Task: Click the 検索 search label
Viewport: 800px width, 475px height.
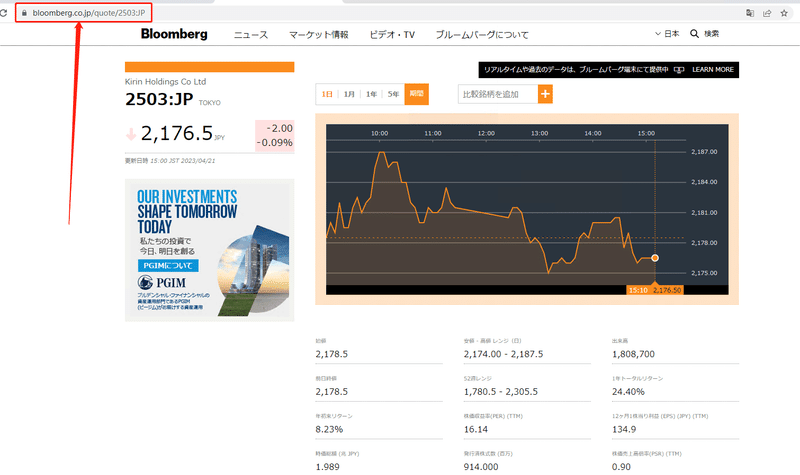Action: click(x=712, y=34)
